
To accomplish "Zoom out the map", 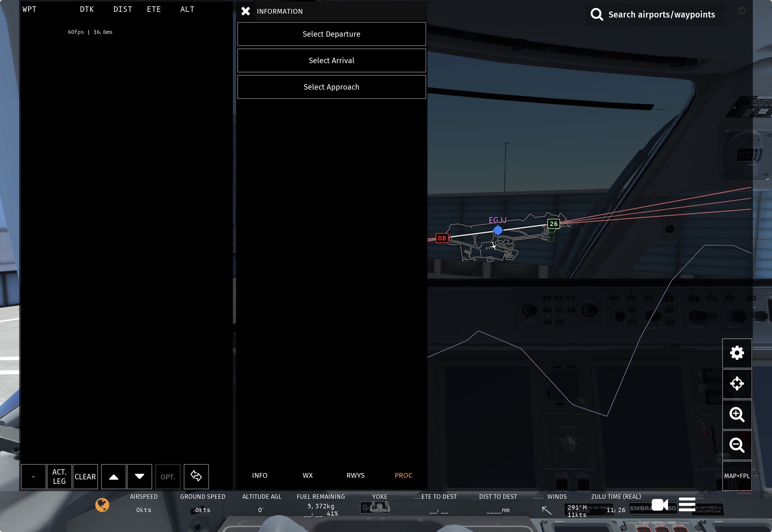I will [x=737, y=445].
